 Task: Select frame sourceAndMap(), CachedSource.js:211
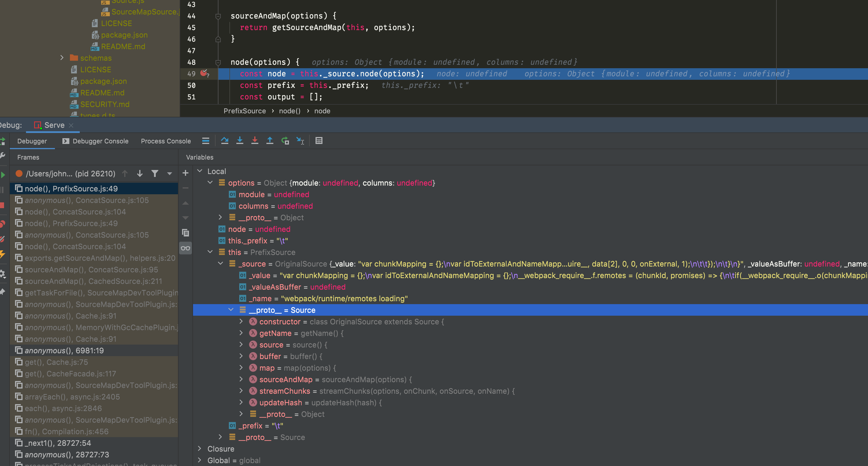click(94, 281)
